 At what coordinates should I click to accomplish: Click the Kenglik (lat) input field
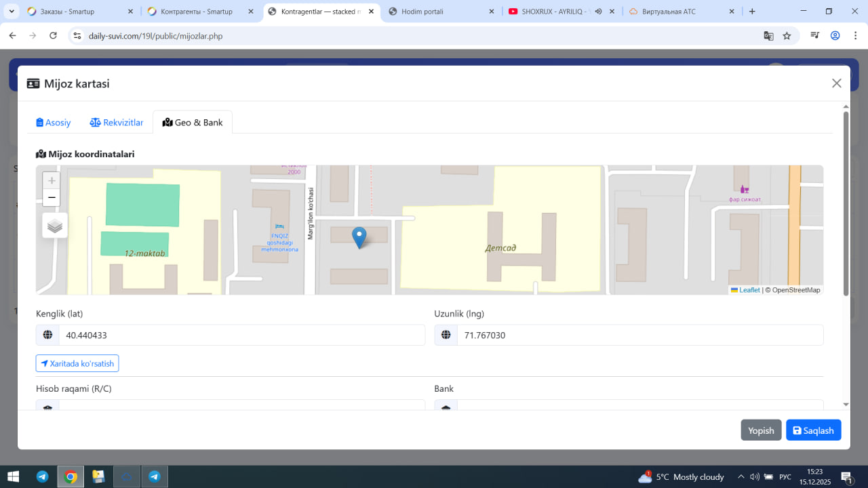[x=241, y=335]
